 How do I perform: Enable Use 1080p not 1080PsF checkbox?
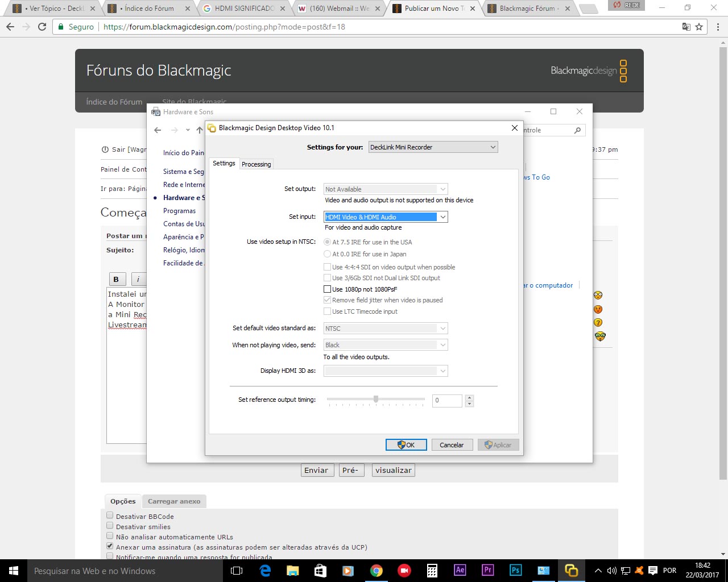pyautogui.click(x=327, y=289)
